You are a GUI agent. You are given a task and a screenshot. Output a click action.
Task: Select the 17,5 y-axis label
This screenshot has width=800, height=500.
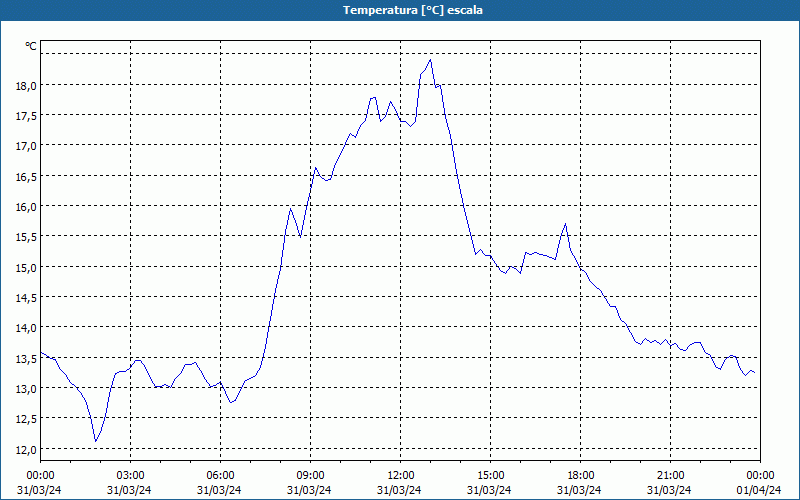[26, 116]
